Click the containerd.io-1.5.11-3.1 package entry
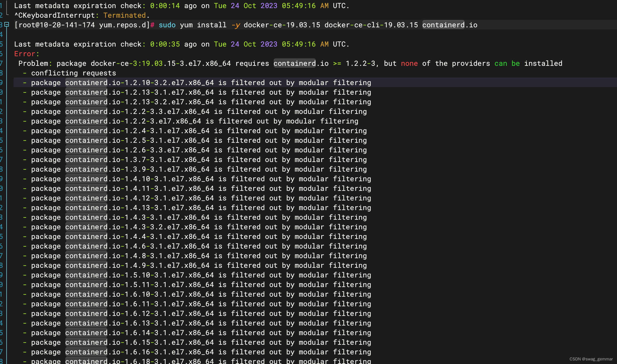 140,285
